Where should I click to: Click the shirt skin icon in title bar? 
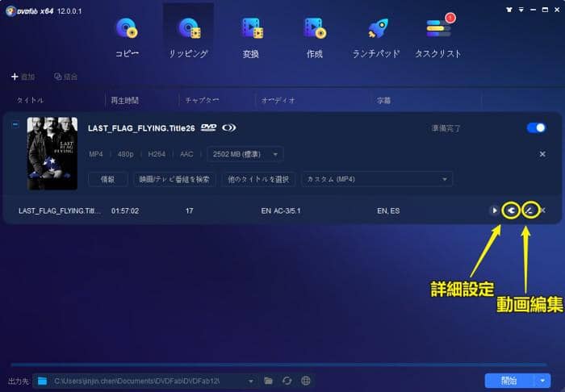point(509,10)
